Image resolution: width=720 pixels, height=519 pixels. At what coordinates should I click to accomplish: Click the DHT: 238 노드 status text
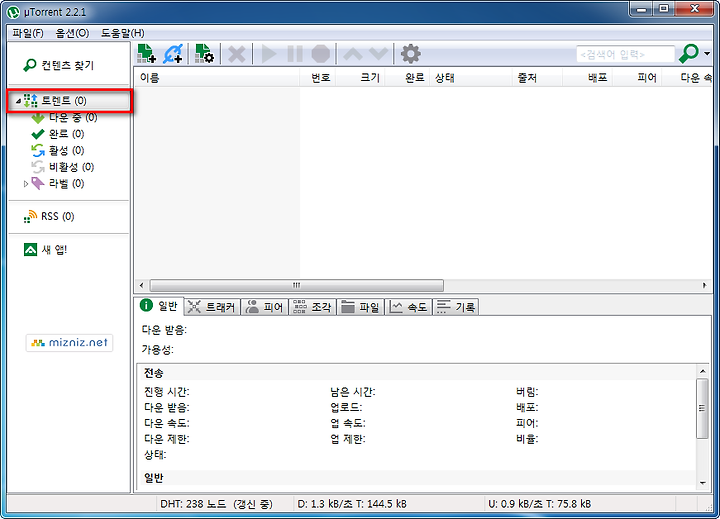(216, 504)
